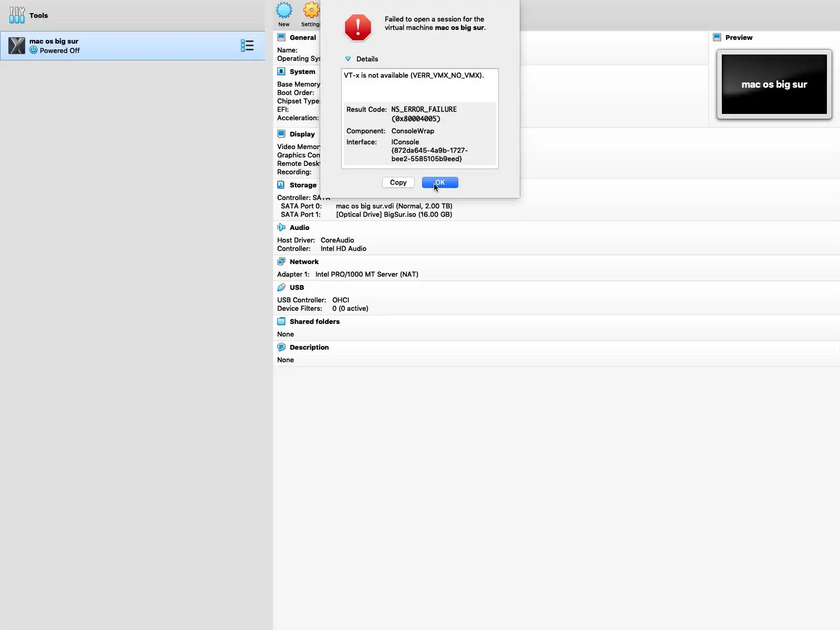Screen dimensions: 840x630
Task: Click the Device Filters 0 active value
Action: [350, 308]
